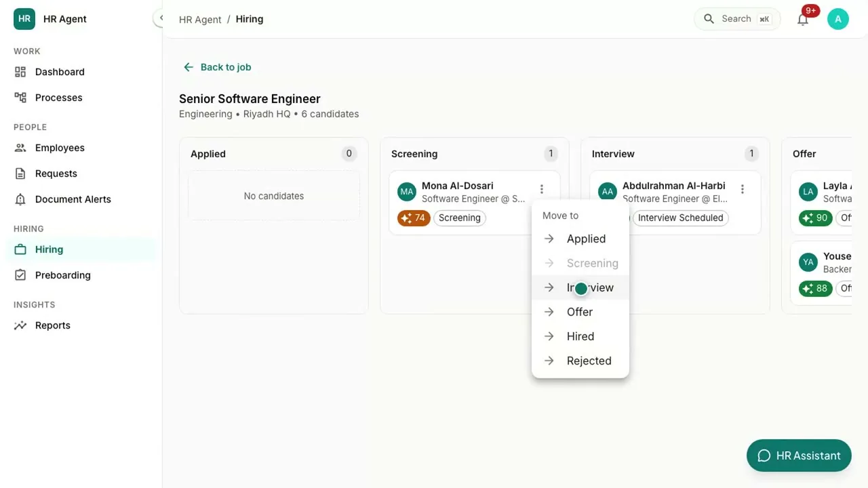This screenshot has width=868, height=488.
Task: Click the Search field
Action: click(737, 19)
